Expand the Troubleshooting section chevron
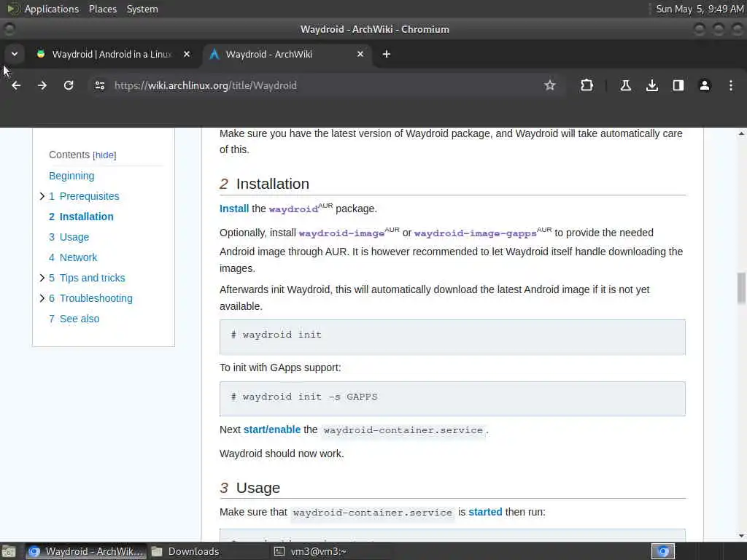The height and width of the screenshot is (560, 747). coord(42,298)
